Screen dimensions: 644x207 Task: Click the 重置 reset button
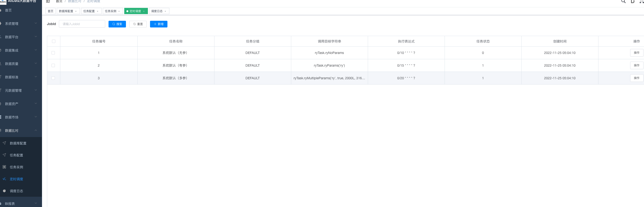(x=138, y=24)
